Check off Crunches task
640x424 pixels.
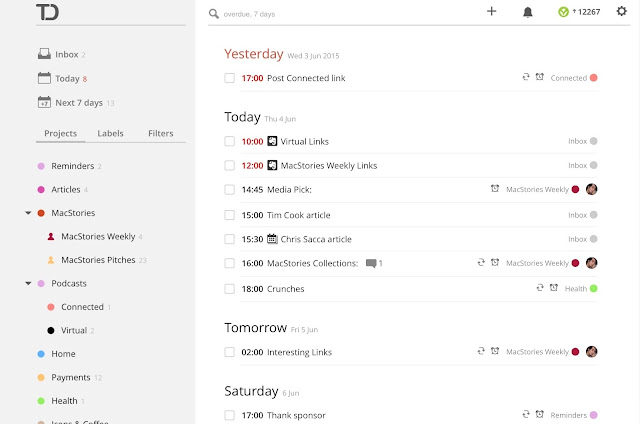(x=229, y=289)
